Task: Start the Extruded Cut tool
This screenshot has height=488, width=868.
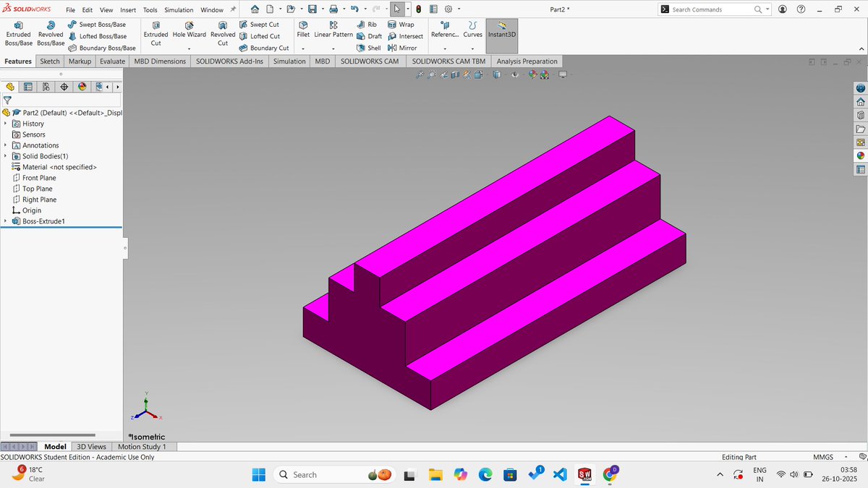Action: click(156, 34)
